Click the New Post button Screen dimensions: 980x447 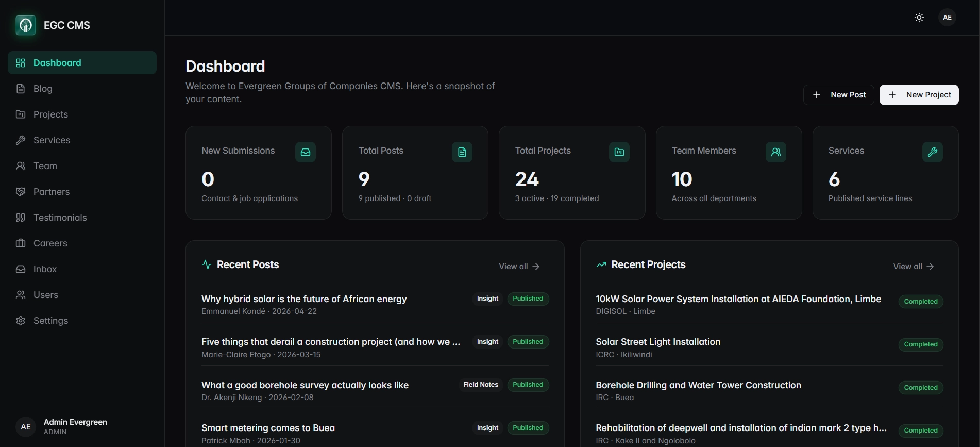coord(838,95)
